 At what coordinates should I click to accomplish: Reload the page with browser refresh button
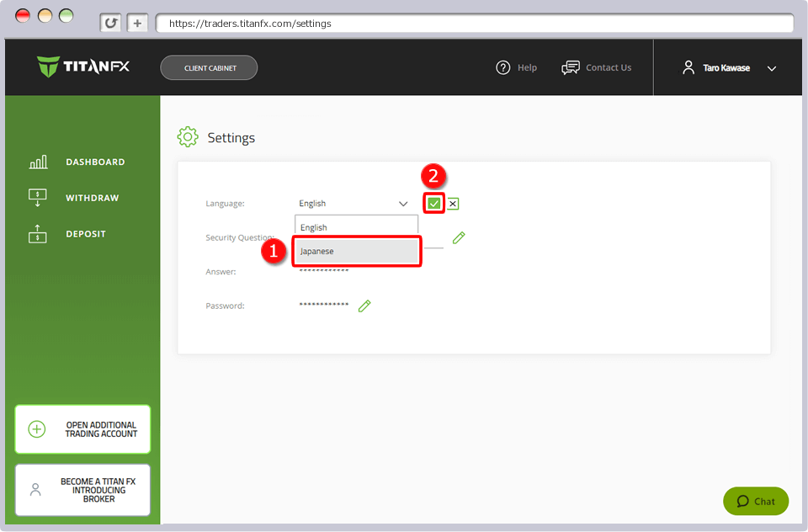pos(110,24)
